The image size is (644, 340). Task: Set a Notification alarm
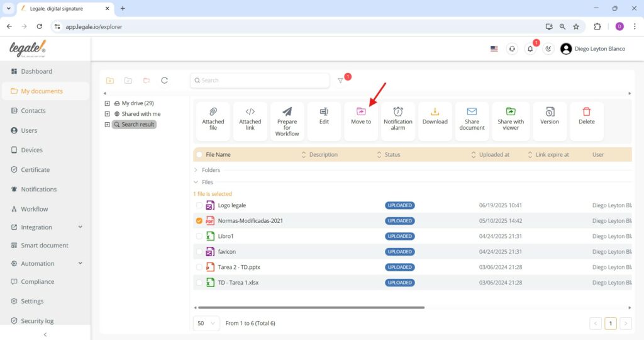(x=397, y=120)
